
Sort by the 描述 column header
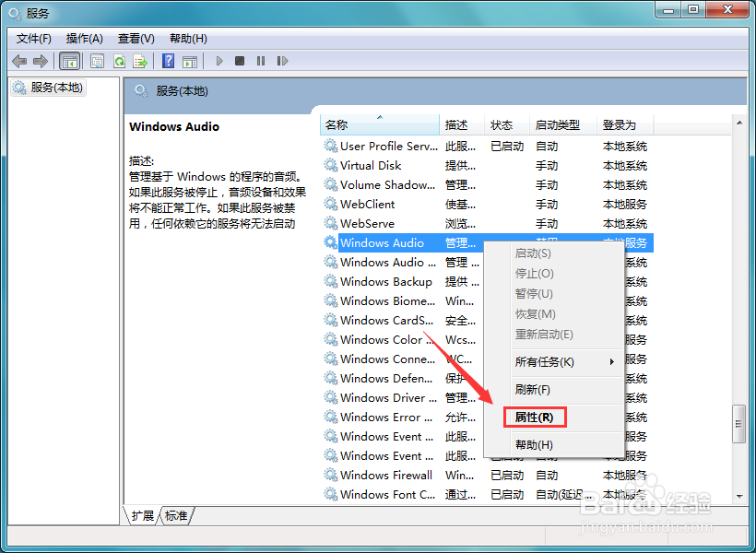(x=462, y=124)
